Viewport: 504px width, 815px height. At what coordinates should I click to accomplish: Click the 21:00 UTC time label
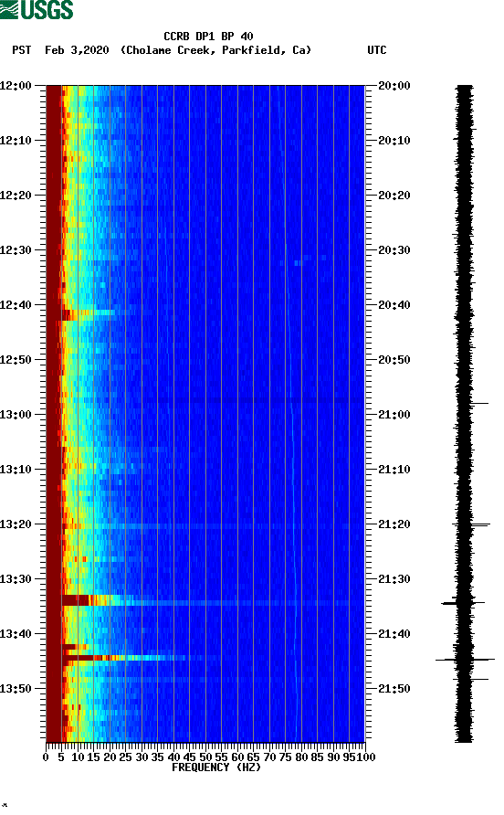pyautogui.click(x=394, y=415)
